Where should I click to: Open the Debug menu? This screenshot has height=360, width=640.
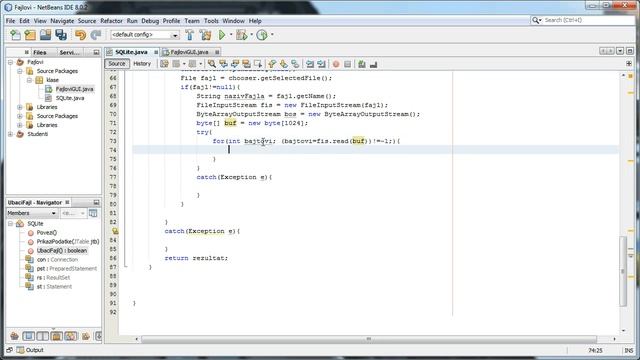(x=150, y=21)
